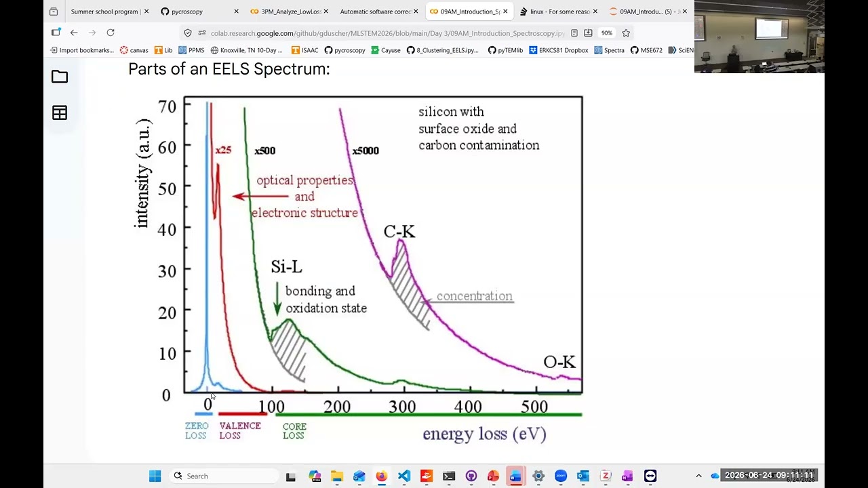Open the Terminal icon in the taskbar
Screen dimensions: 868x488
(x=448, y=476)
